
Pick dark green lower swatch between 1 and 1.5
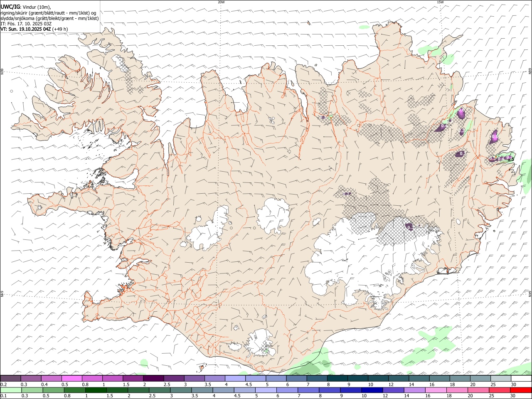(x=96, y=390)
